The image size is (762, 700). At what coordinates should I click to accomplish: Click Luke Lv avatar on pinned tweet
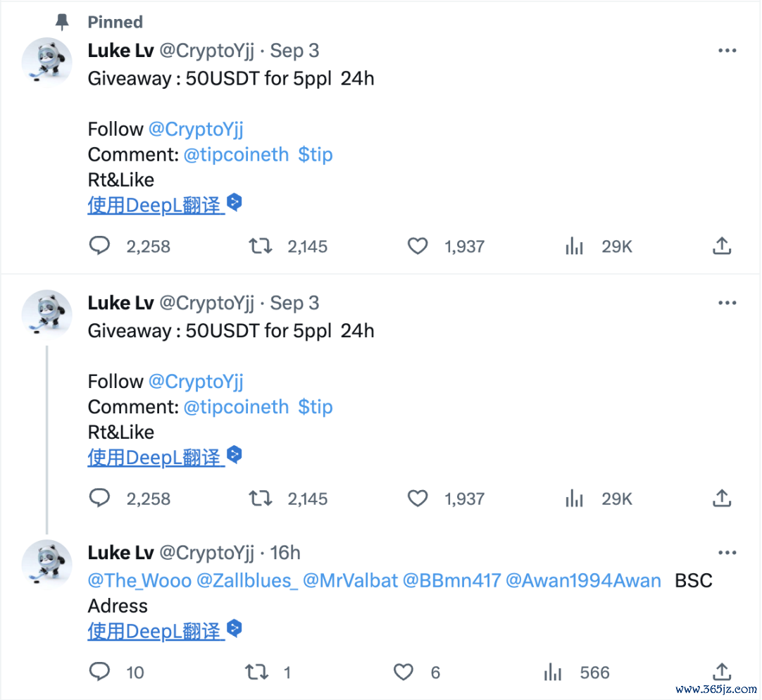click(46, 61)
